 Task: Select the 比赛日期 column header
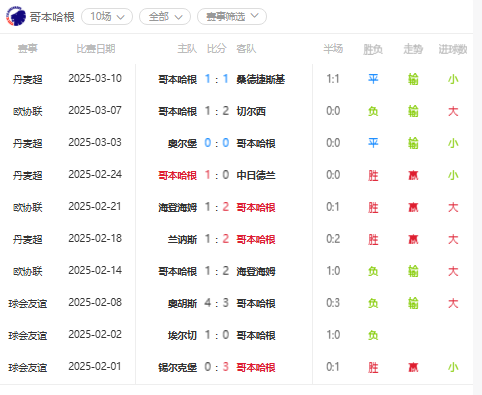pyautogui.click(x=96, y=49)
